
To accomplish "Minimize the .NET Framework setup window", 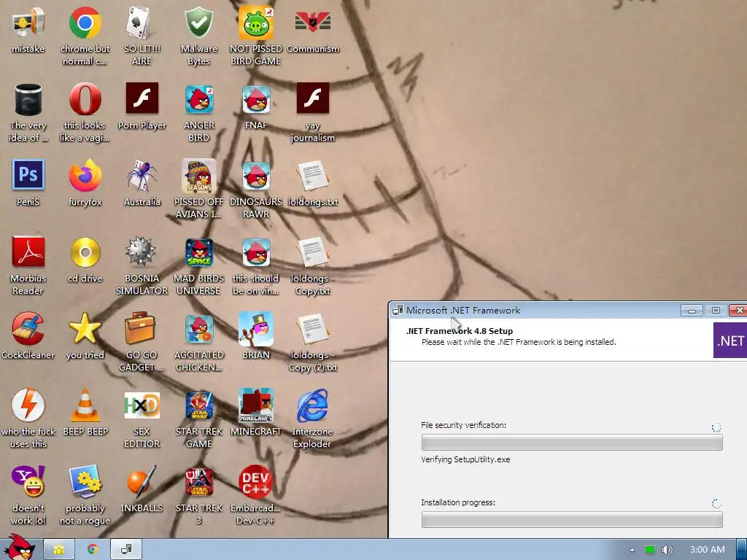I will pos(692,311).
